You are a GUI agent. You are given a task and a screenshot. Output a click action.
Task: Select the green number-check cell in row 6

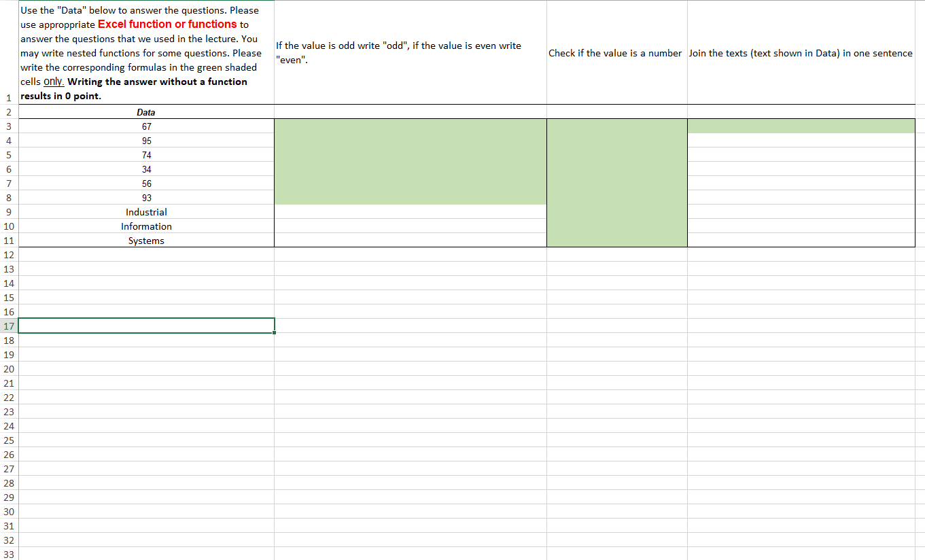click(617, 169)
